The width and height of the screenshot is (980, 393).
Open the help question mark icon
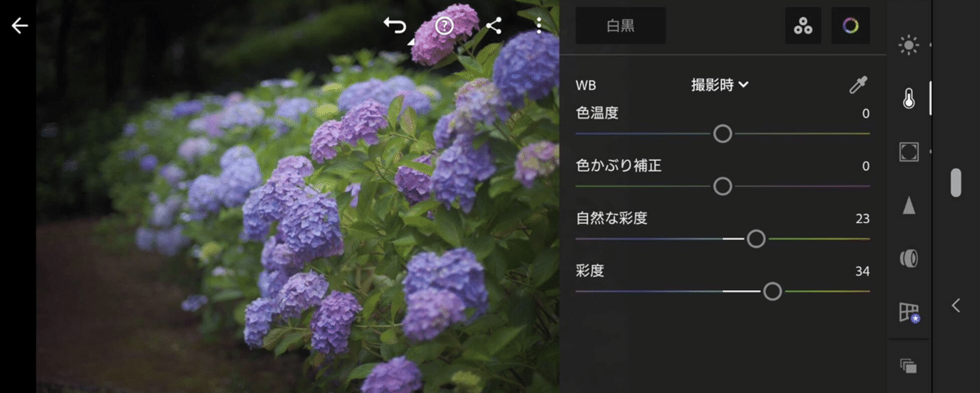(x=444, y=26)
